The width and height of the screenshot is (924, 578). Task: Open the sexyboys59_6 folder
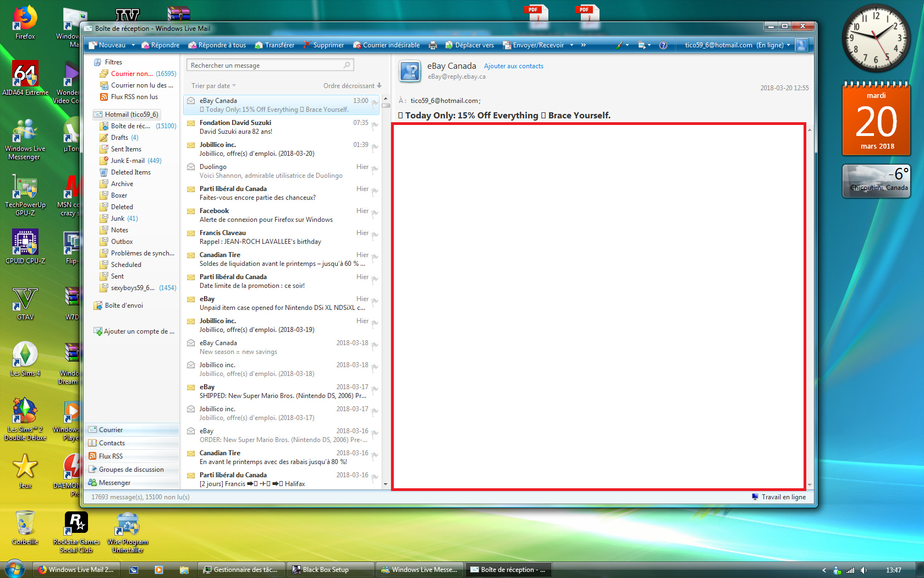[138, 288]
